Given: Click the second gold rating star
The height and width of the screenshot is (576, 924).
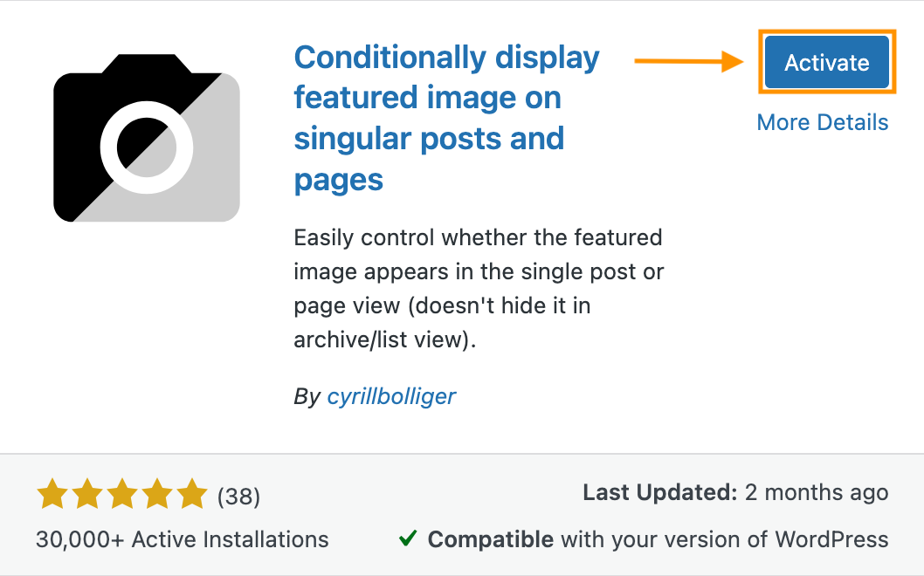Looking at the screenshot, I should click(88, 496).
